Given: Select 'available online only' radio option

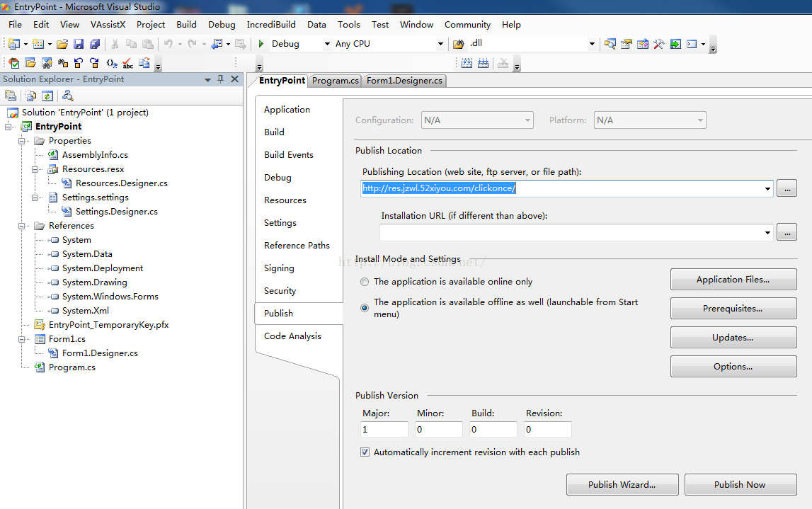Looking at the screenshot, I should (365, 282).
